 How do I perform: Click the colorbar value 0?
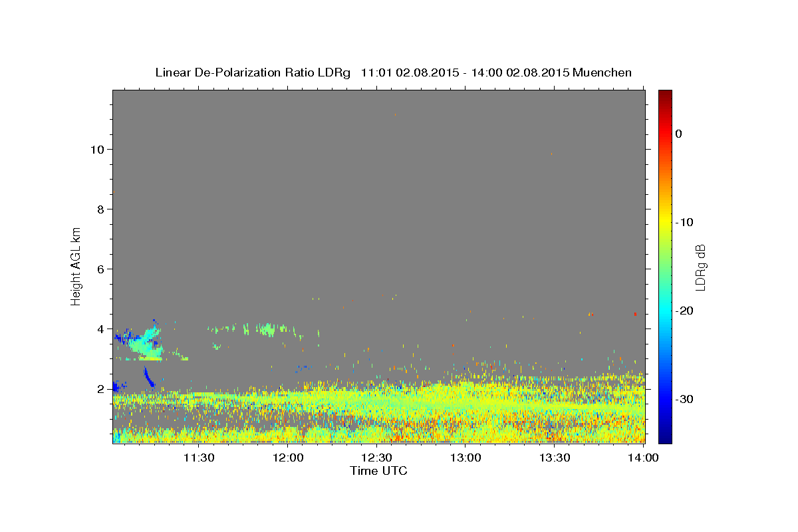click(x=679, y=134)
